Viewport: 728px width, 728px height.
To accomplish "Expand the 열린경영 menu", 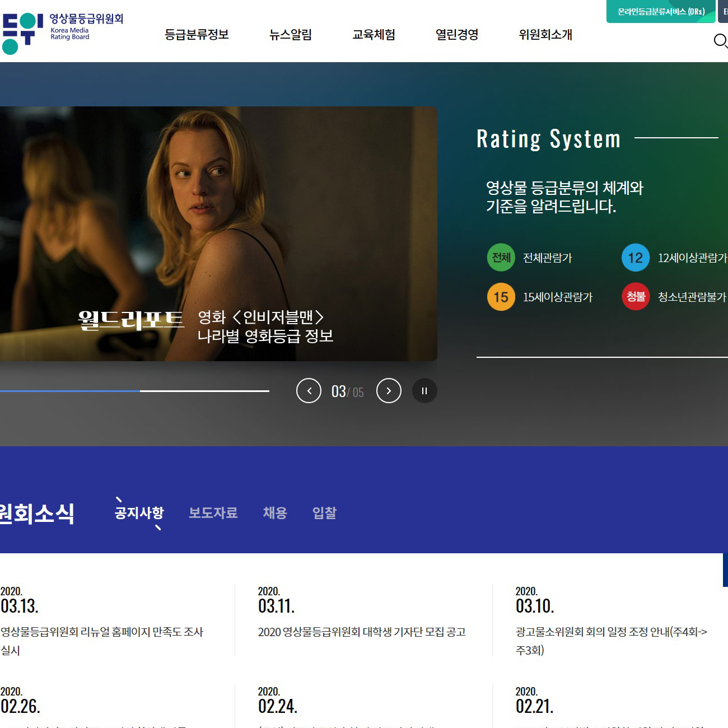I will click(457, 35).
